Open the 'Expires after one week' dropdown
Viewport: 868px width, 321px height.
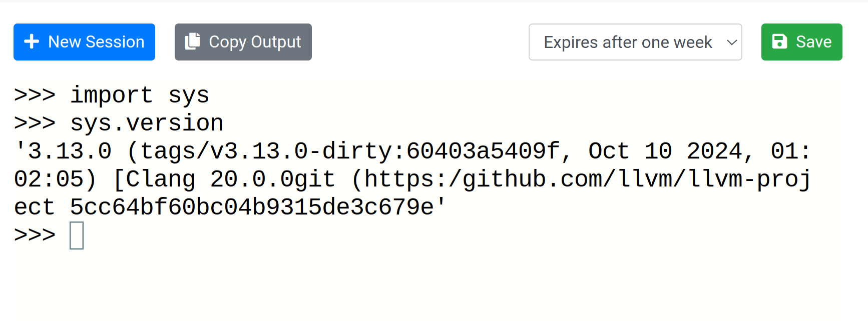tap(635, 42)
